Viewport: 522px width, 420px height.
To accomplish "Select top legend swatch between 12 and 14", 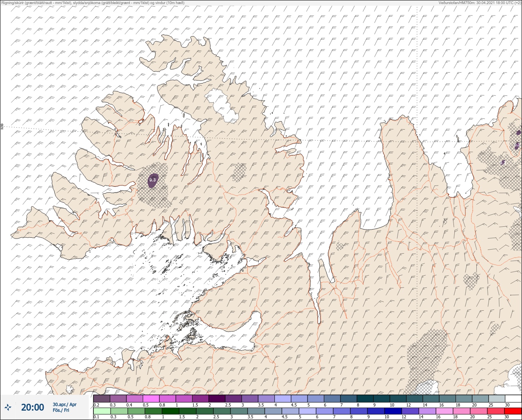I will (x=415, y=398).
